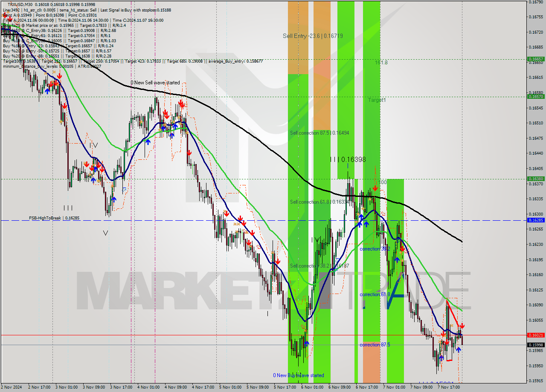Select the 'Target1' chart label

pyautogui.click(x=377, y=100)
